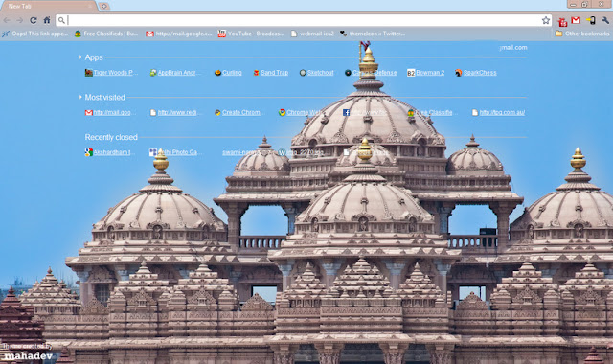The image size is (613, 364).
Task: Open the Other bookmarks folder
Action: pos(582,34)
